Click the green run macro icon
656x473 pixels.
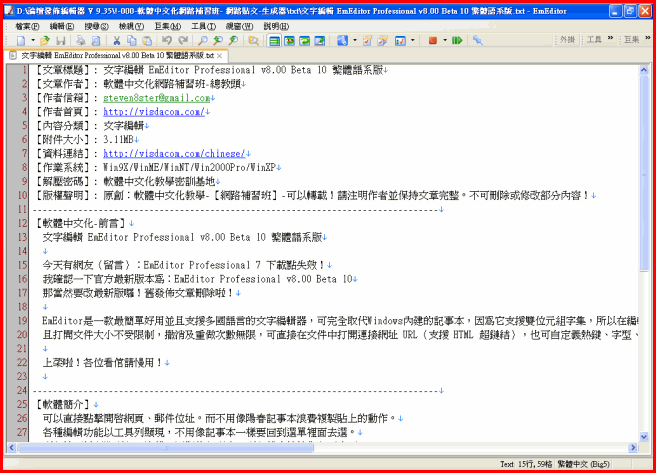457,41
